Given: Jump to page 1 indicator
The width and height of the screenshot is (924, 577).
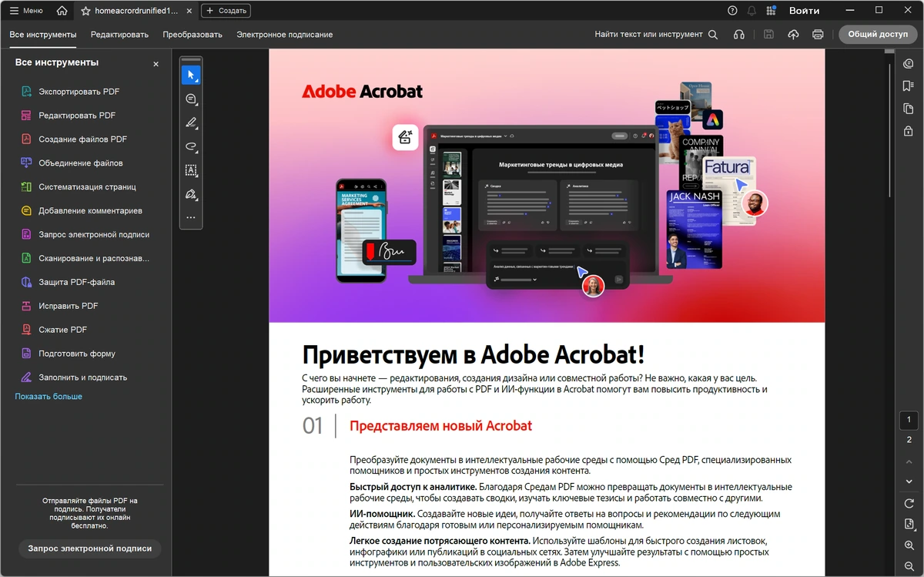Looking at the screenshot, I should click(x=909, y=420).
